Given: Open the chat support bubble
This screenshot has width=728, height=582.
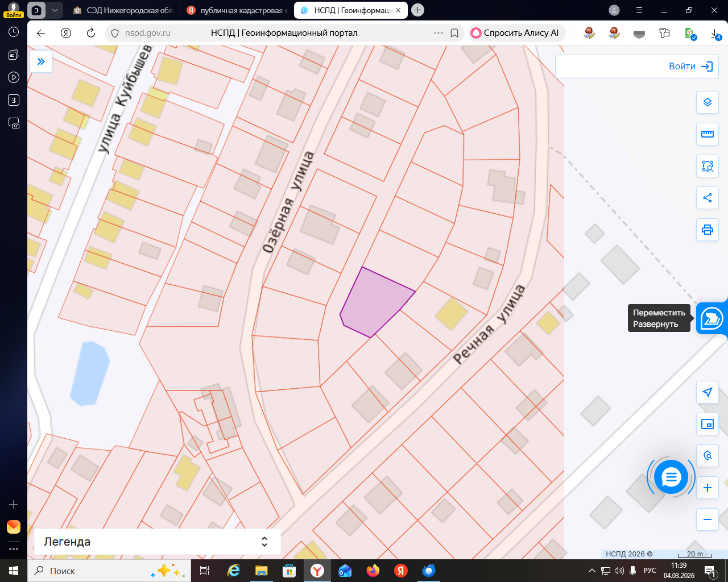Looking at the screenshot, I should (x=671, y=477).
